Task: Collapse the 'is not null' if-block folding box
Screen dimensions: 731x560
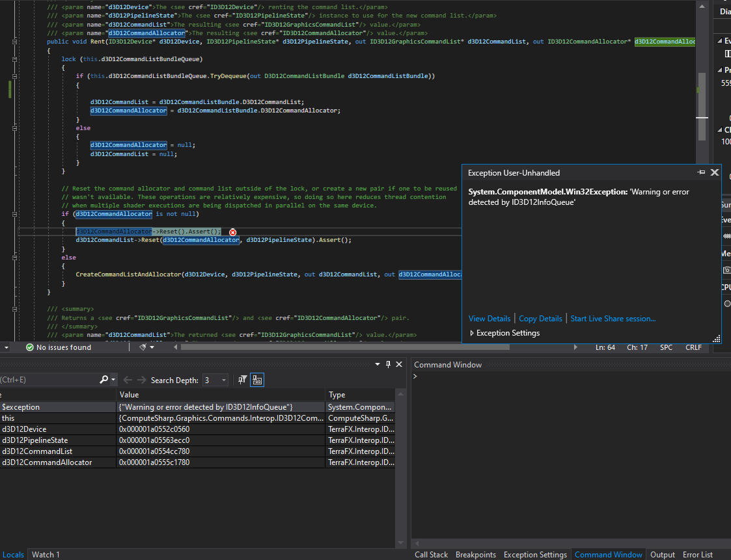Action: 14,215
